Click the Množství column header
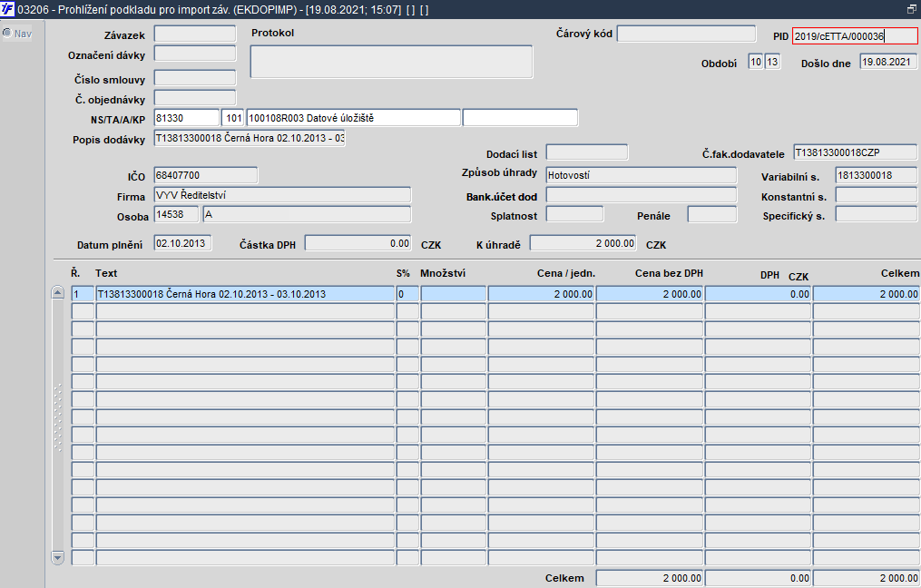This screenshot has height=588, width=921. [443, 273]
